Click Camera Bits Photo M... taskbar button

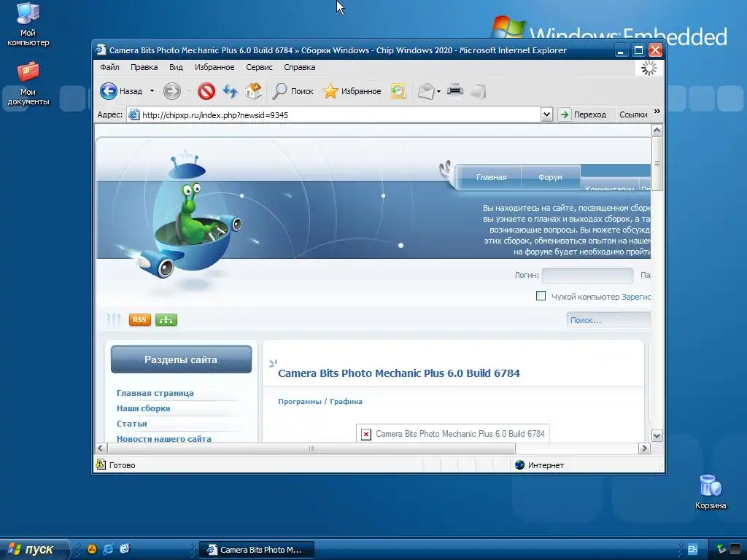pyautogui.click(x=257, y=550)
